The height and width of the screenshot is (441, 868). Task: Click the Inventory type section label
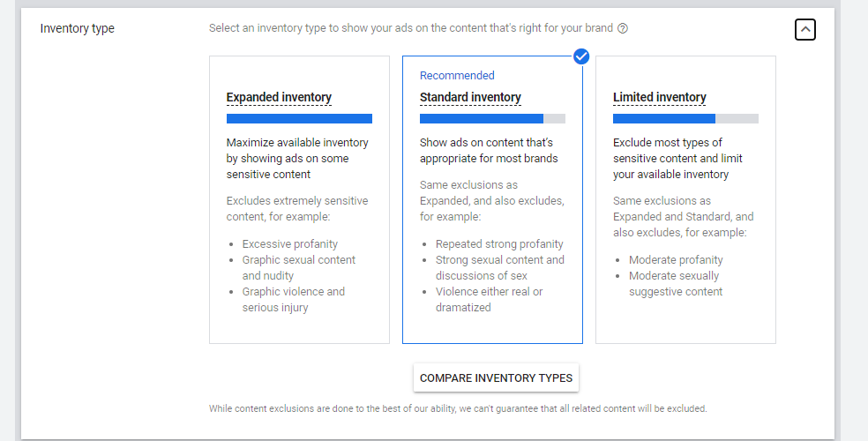[x=78, y=28]
